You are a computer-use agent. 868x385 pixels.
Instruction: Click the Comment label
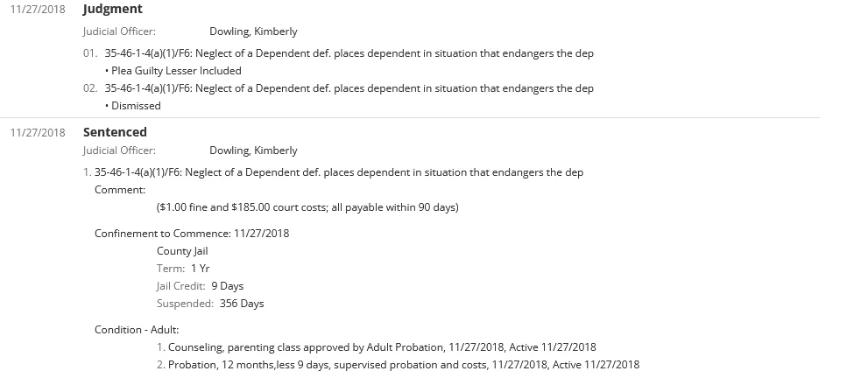[x=120, y=190]
